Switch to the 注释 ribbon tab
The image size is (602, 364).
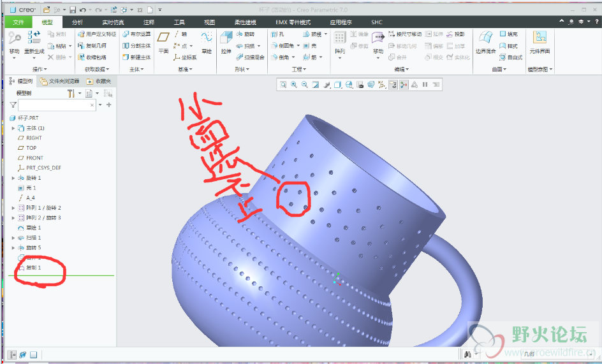149,22
